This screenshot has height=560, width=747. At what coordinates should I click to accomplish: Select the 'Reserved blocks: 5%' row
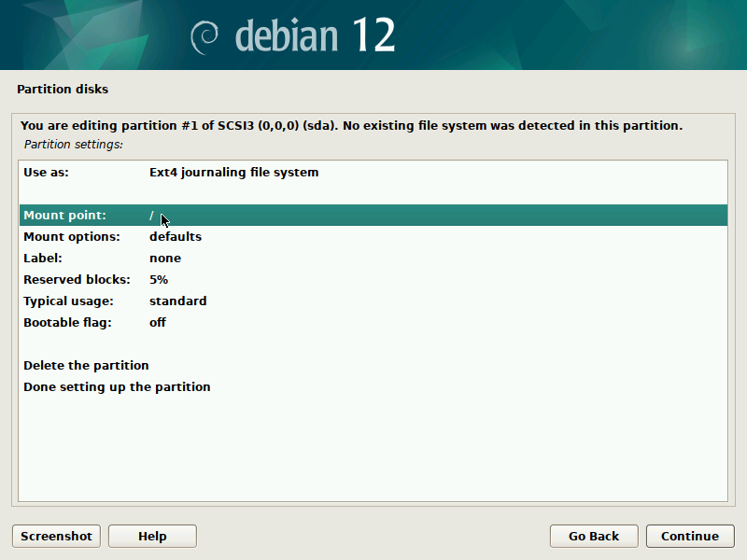point(373,279)
